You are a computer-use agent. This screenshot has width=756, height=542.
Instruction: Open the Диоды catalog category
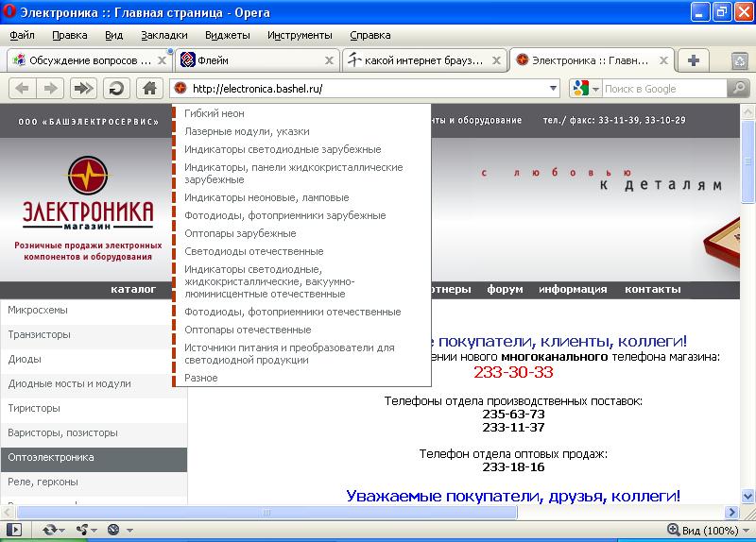(x=94, y=360)
